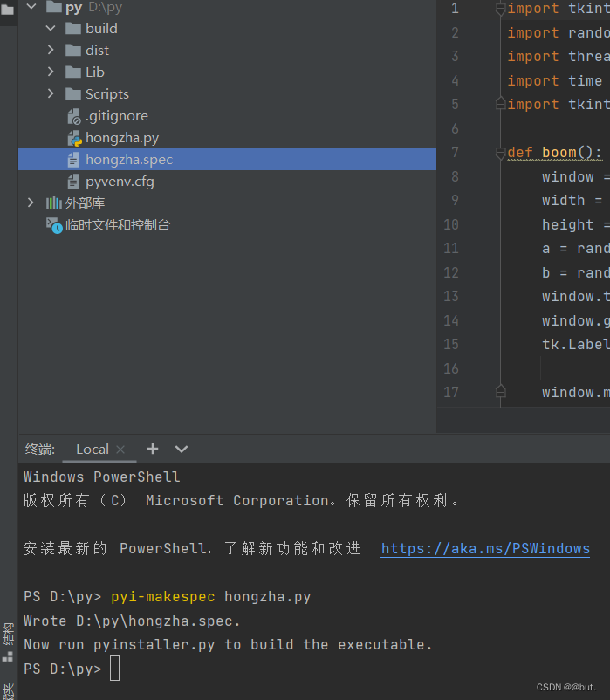
Task: Click the py project folder icon
Action: 53,7
